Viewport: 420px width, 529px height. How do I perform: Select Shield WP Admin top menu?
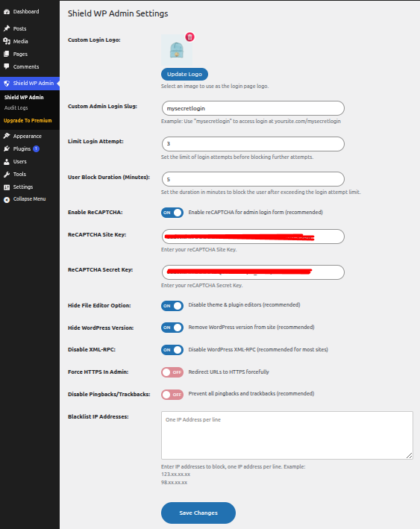30,84
